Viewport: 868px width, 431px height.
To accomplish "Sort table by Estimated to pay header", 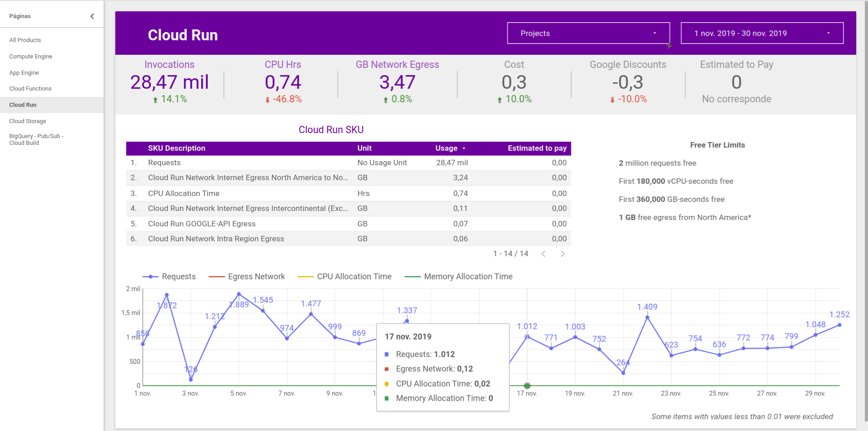I will 537,148.
